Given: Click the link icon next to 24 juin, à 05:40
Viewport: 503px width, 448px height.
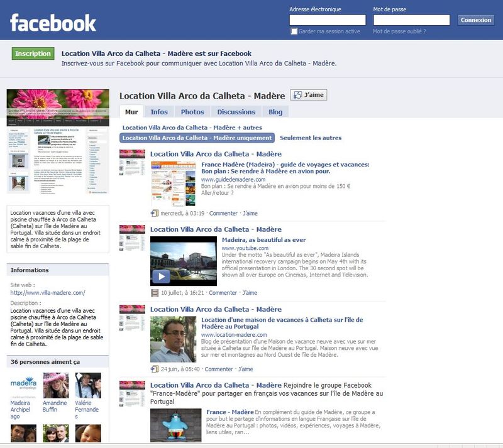Looking at the screenshot, I should pos(155,369).
